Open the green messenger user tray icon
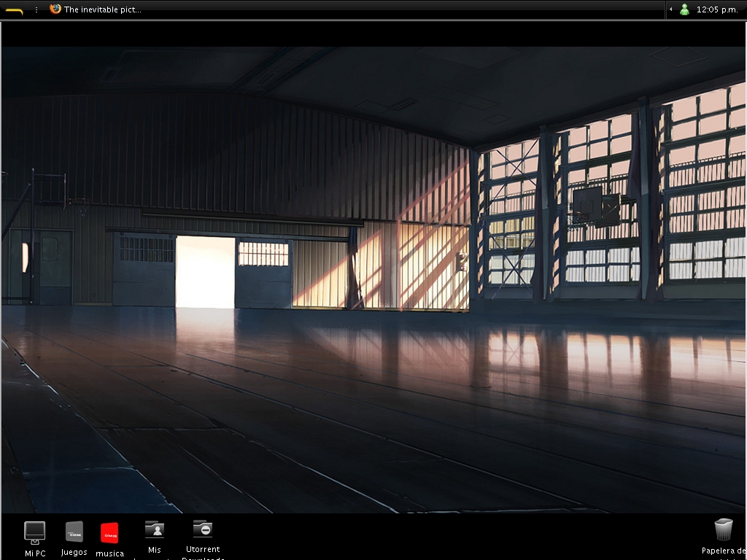The width and height of the screenshot is (747, 560). (x=684, y=9)
